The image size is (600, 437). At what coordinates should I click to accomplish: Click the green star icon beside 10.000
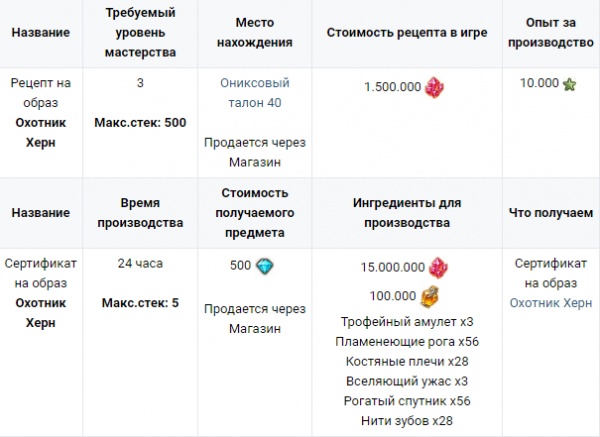[571, 84]
